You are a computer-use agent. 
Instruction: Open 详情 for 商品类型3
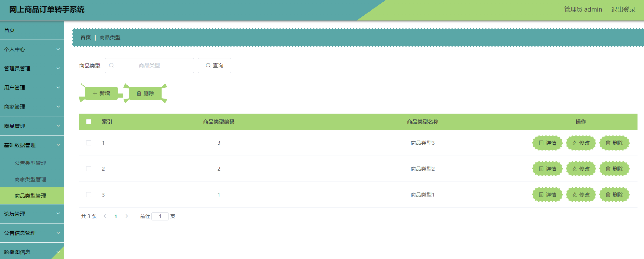coord(547,143)
